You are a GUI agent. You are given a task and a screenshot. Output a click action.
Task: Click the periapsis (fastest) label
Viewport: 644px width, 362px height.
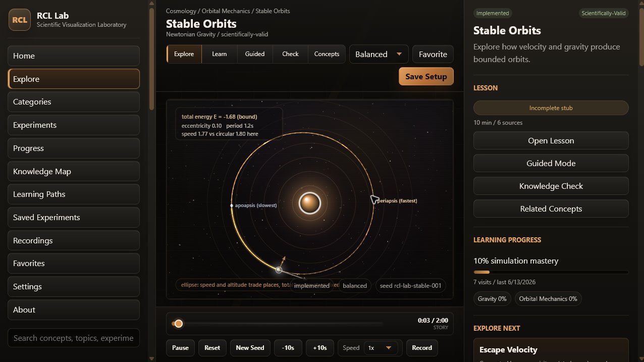point(397,201)
